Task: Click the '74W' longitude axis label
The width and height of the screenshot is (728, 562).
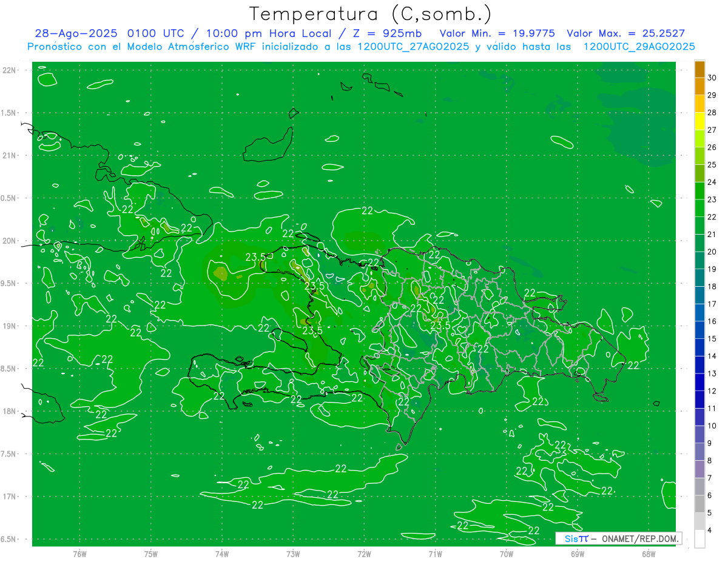Action: pos(222,554)
